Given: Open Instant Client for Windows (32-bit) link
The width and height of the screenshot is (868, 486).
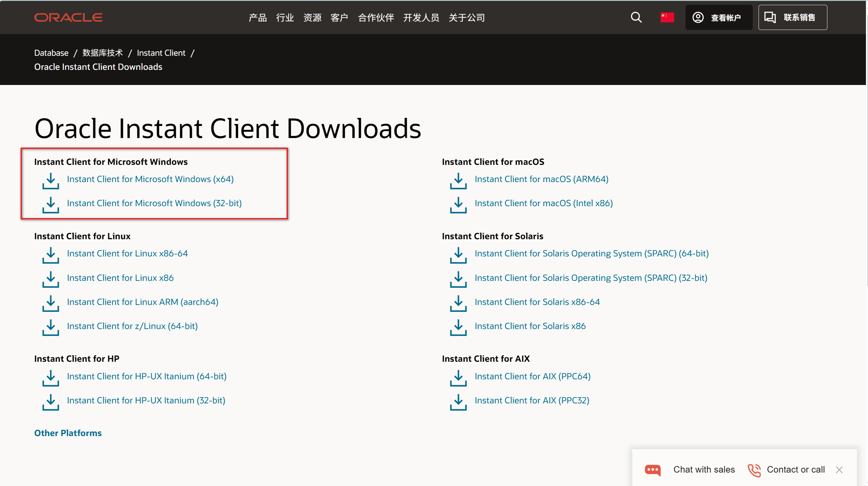Looking at the screenshot, I should [x=154, y=203].
